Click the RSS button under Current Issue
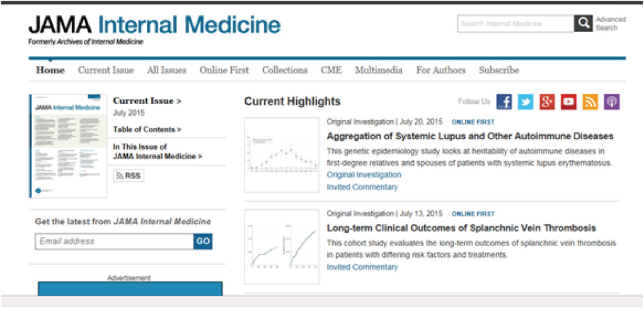644x309 pixels. click(129, 176)
